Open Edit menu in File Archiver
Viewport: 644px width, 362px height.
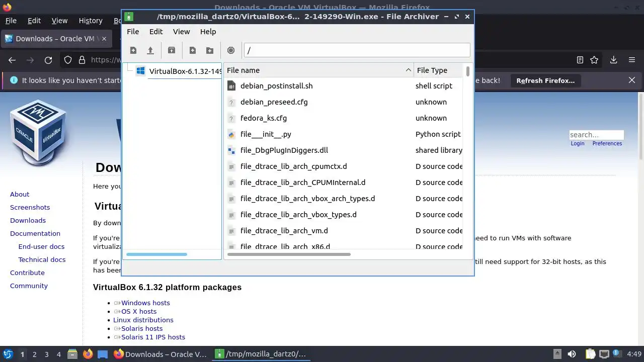pos(156,32)
